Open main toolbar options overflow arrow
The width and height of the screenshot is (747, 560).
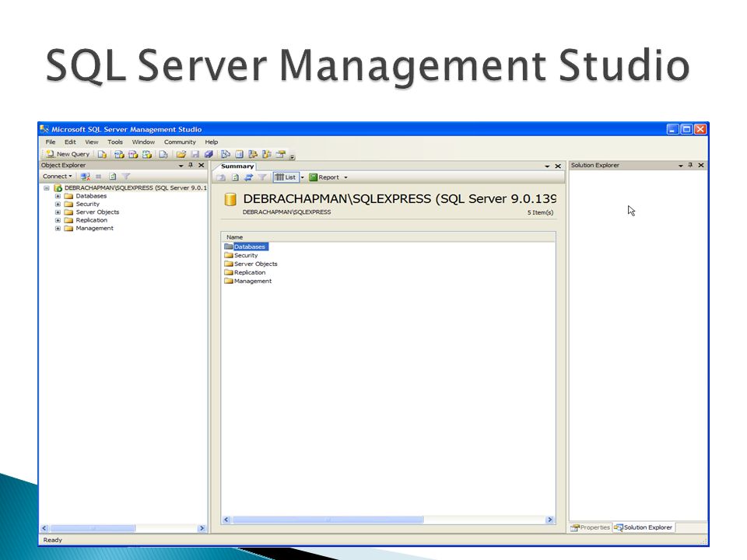(292, 156)
